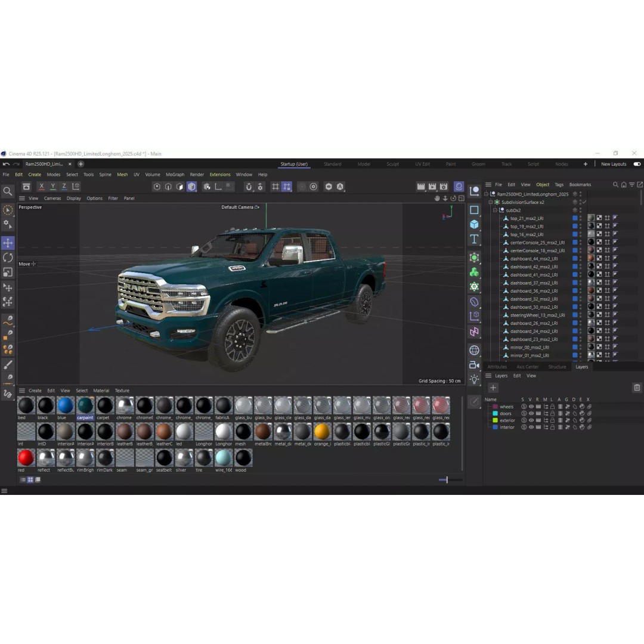Add new layer with plus button

point(493,388)
